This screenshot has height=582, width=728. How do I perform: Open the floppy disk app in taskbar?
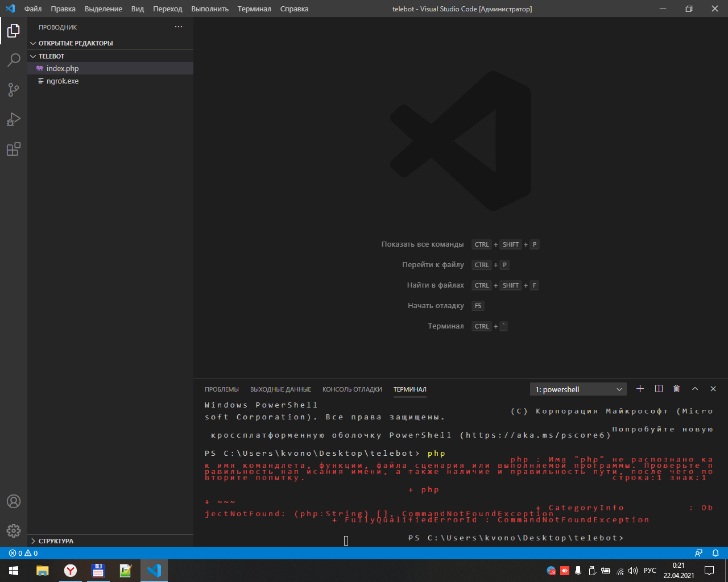click(98, 571)
